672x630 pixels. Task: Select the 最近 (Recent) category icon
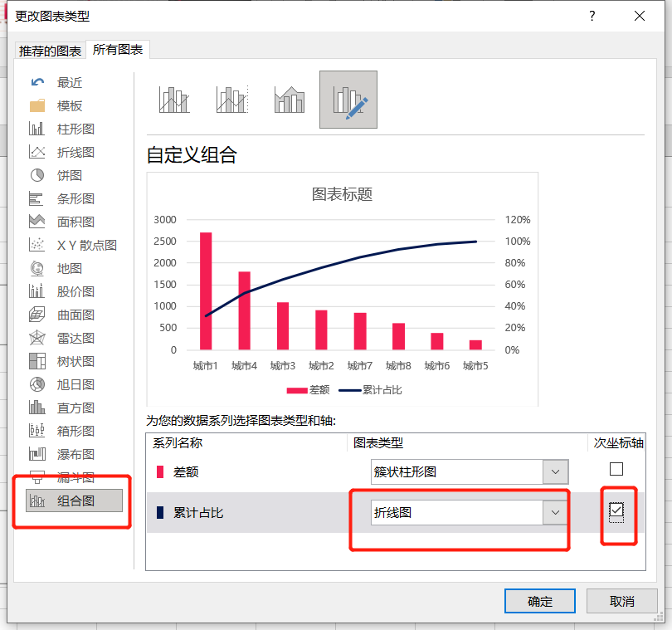tap(37, 82)
